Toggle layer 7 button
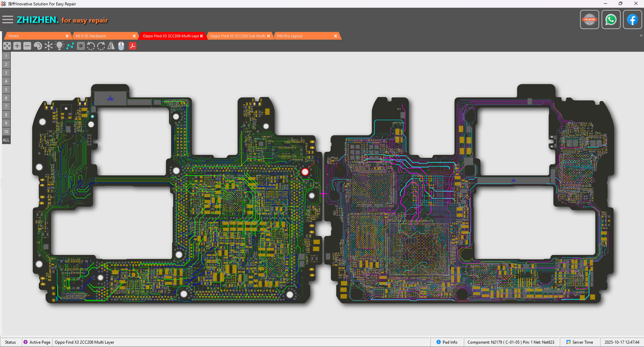 (6, 106)
